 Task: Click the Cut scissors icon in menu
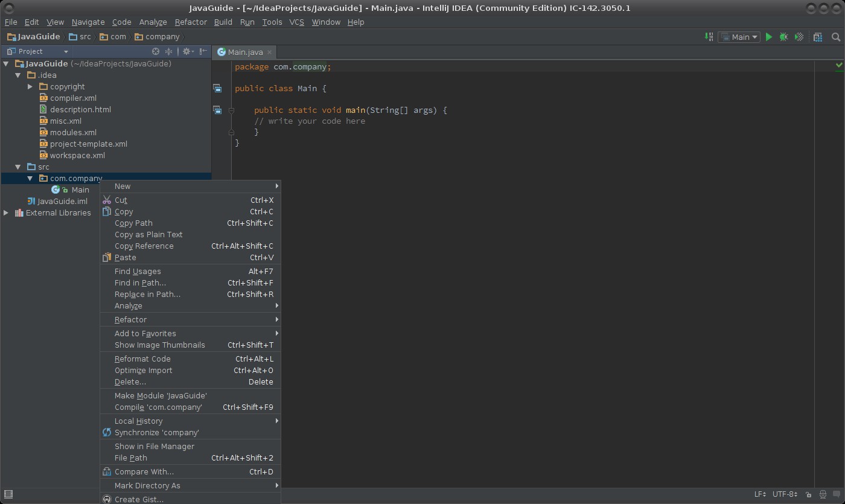107,200
